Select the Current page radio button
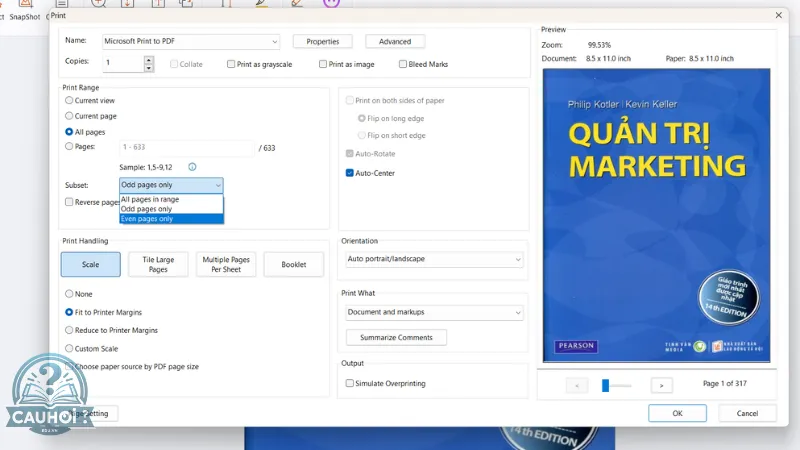800x450 pixels. tap(69, 116)
